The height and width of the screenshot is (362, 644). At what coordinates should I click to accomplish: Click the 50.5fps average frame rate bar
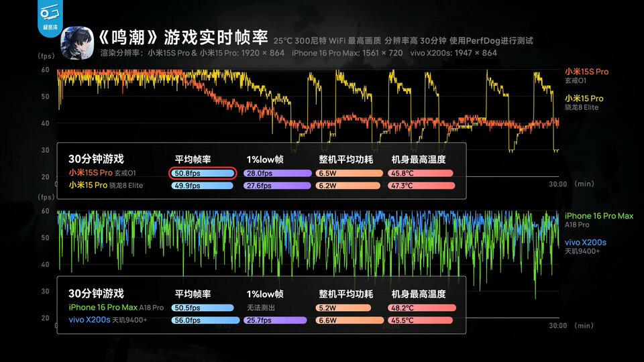tap(203, 308)
